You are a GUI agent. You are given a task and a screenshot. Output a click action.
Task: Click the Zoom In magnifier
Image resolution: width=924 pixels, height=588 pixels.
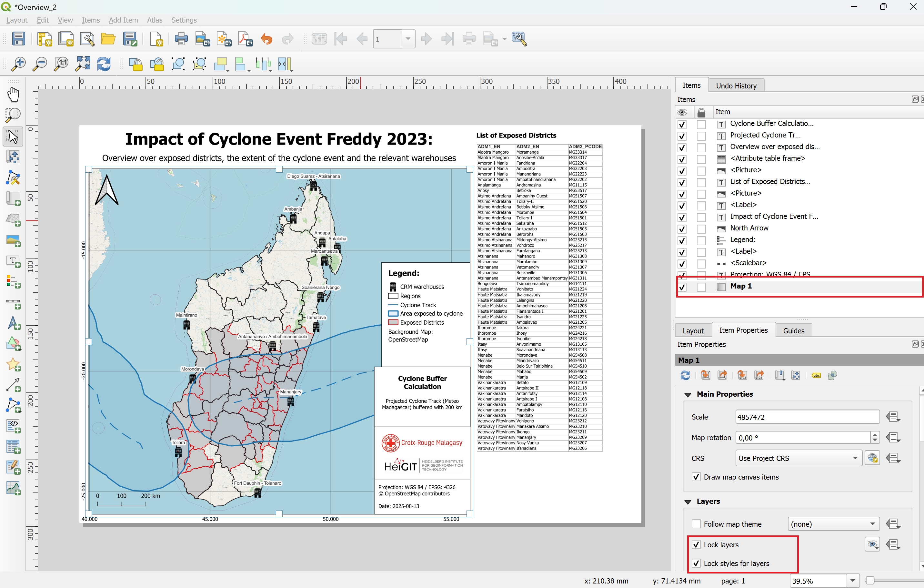point(18,64)
